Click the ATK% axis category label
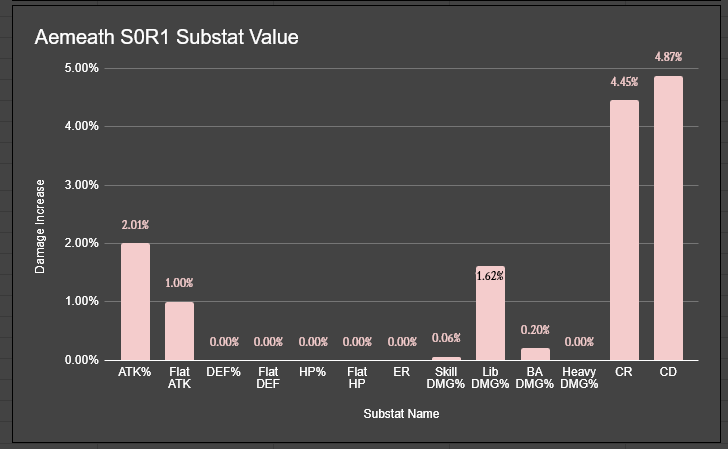 click(x=135, y=372)
